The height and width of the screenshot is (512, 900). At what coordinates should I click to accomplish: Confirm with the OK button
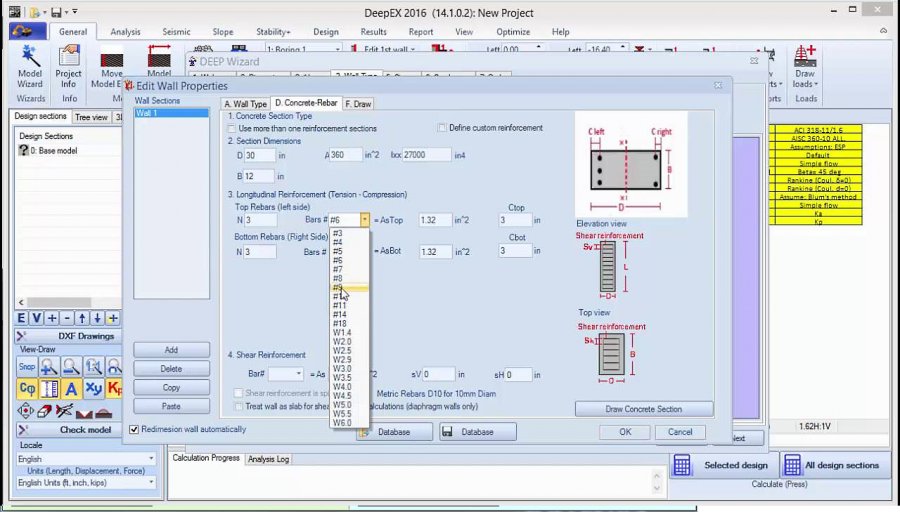[x=624, y=432]
